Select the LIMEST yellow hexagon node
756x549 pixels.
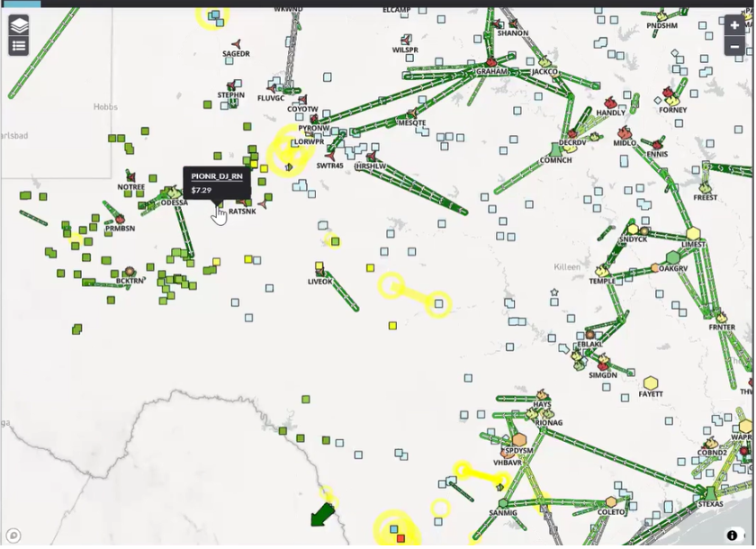pos(694,233)
